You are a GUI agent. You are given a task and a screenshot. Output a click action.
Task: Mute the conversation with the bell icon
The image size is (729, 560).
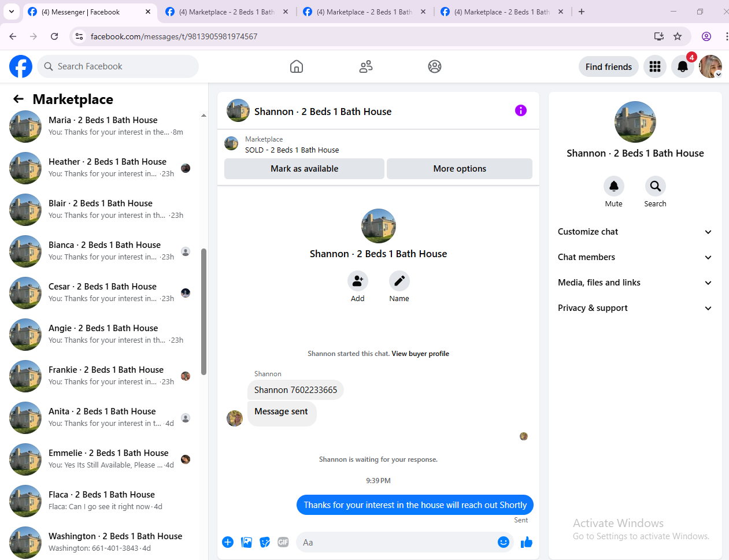click(614, 186)
